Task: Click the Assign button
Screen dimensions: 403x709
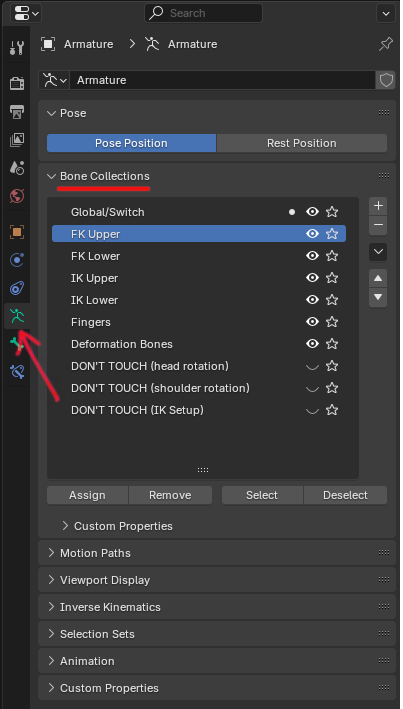Action: (x=87, y=495)
